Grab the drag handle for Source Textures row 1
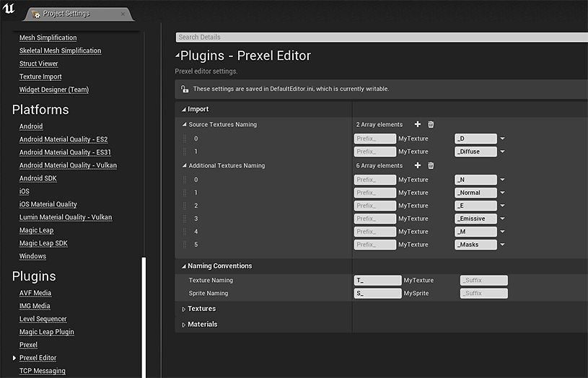Viewport: 588px width, 378px height. 185,151
